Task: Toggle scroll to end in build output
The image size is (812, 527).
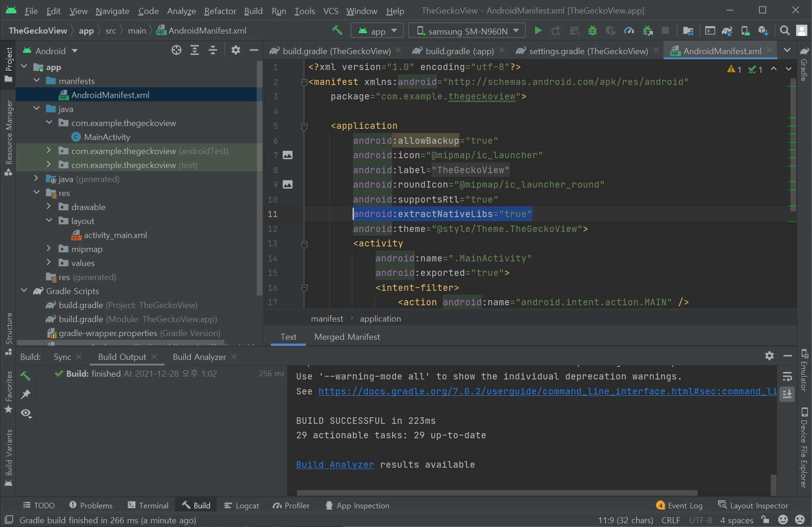Action: tap(787, 394)
